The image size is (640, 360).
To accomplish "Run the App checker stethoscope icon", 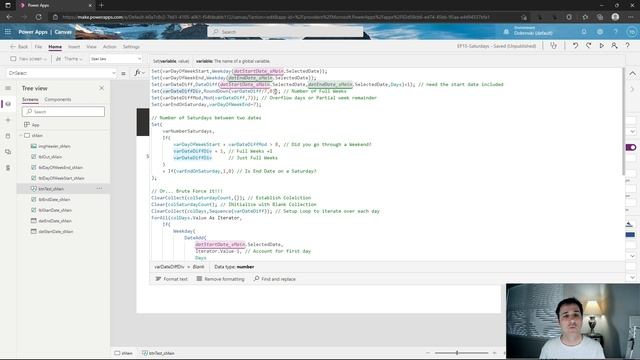I will (553, 46).
